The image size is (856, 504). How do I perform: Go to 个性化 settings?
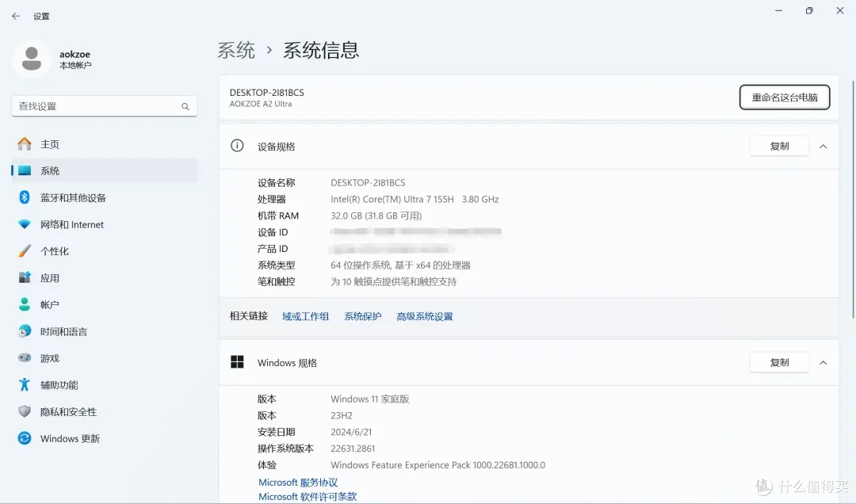[105, 251]
